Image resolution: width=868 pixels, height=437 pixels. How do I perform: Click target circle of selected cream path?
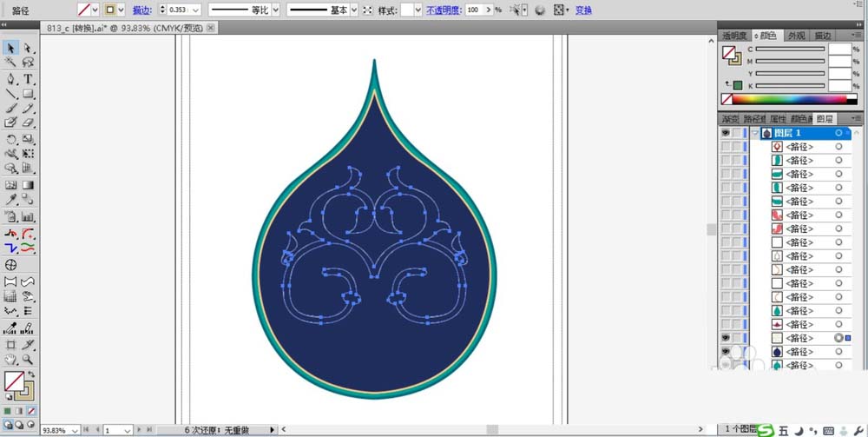(838, 338)
